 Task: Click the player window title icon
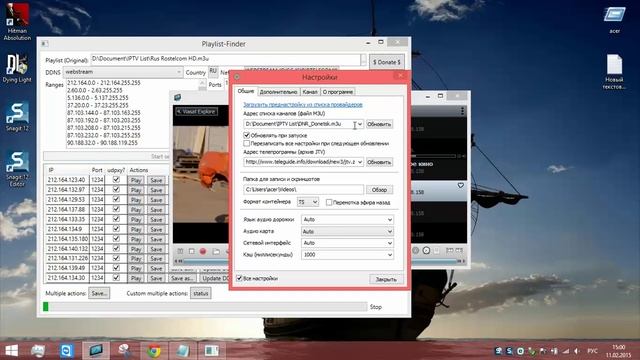(x=178, y=97)
